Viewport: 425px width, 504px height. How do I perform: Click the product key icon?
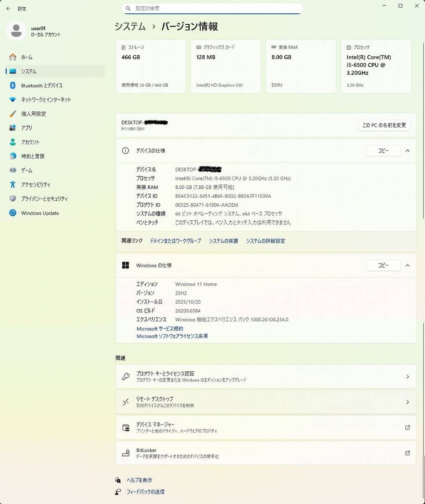(x=126, y=377)
